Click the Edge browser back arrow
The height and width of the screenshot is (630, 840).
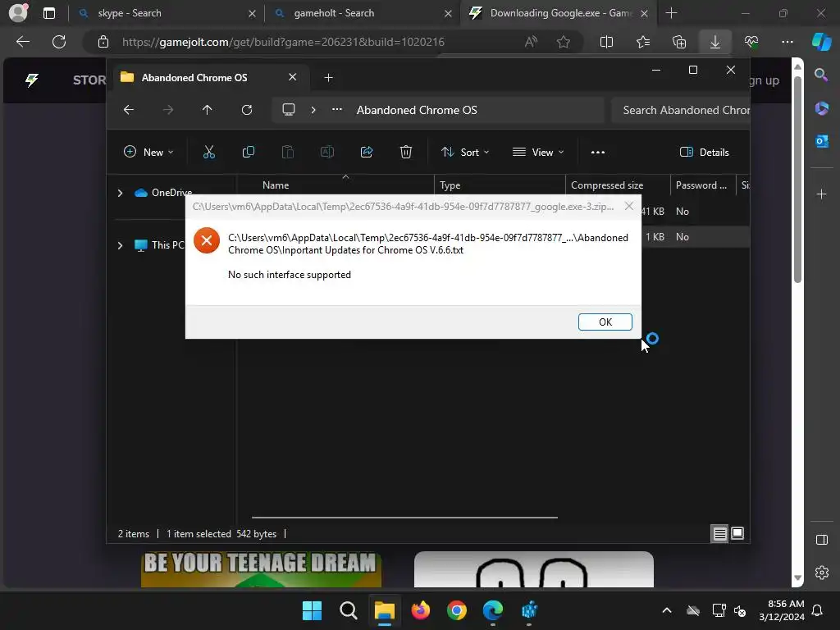(22, 42)
